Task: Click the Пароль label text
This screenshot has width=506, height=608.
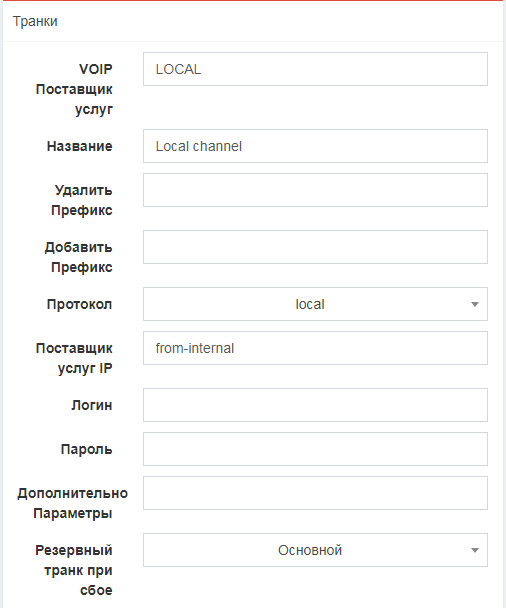Action: [86, 449]
